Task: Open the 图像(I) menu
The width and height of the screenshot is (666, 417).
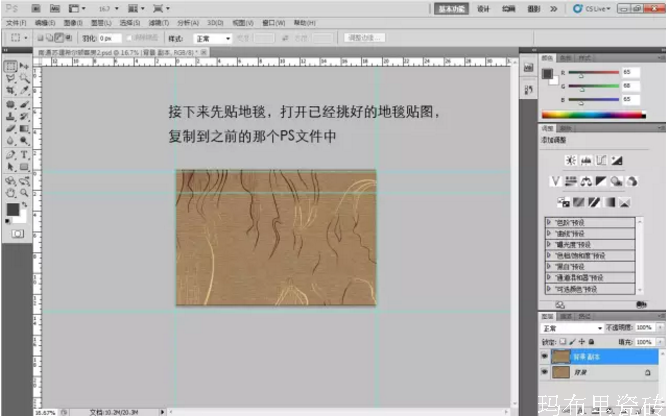Action: coord(73,23)
